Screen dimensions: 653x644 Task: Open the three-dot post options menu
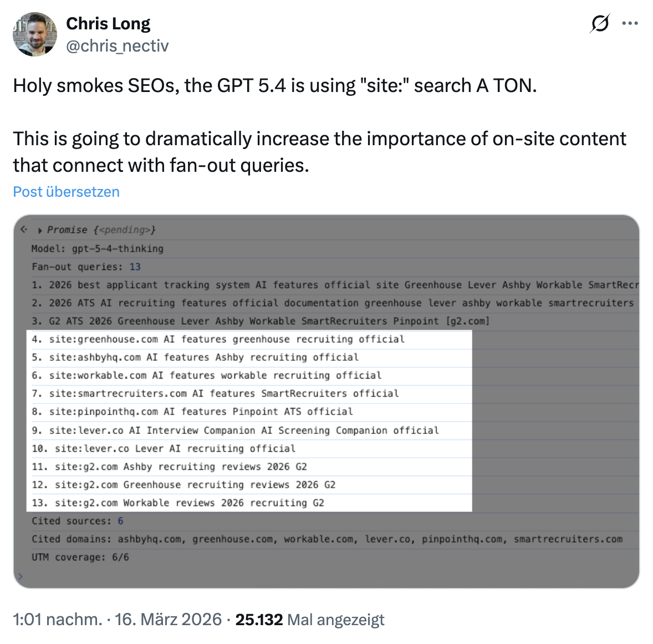coord(630,23)
